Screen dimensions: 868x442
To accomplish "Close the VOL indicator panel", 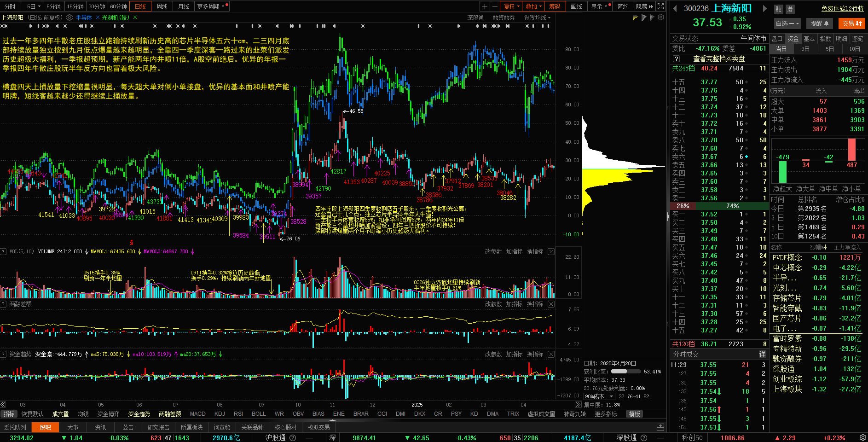I will coord(551,251).
